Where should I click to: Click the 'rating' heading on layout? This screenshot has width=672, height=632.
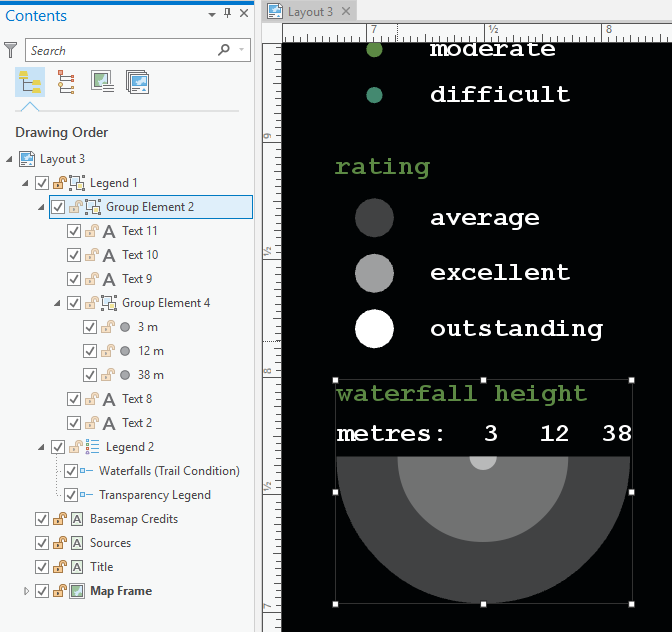[x=382, y=167]
